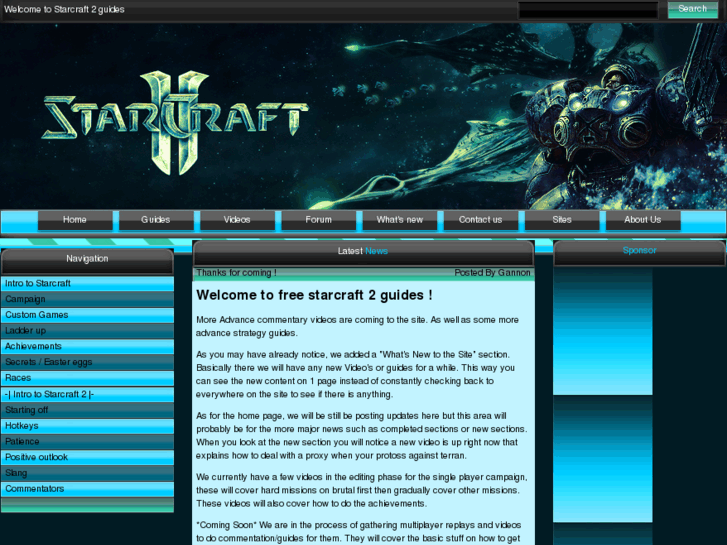Open the -| Intro to Starcraft 2 |- link
Screen dimensions: 727x545
click(87, 394)
